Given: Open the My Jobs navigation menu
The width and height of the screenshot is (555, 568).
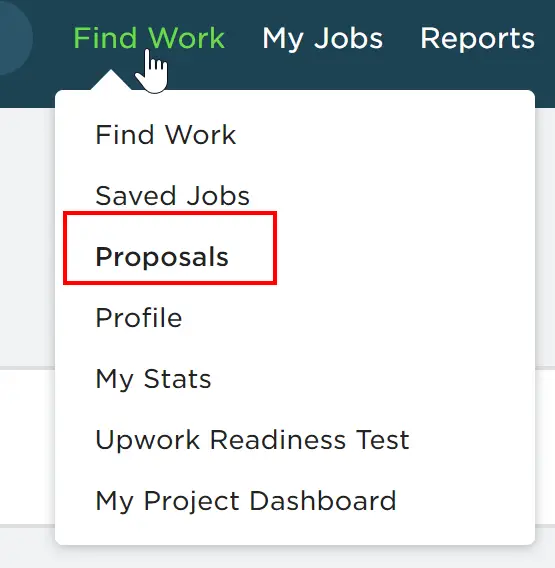Looking at the screenshot, I should click(322, 39).
